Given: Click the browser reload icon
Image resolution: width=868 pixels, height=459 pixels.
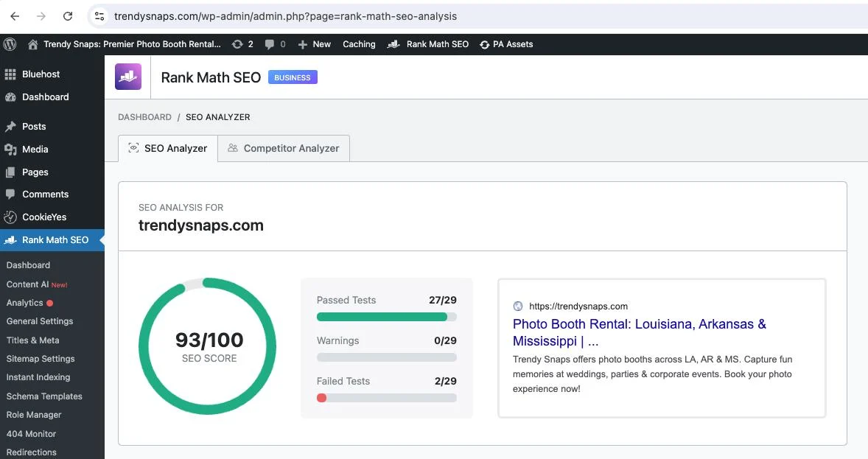Looking at the screenshot, I should 68,15.
